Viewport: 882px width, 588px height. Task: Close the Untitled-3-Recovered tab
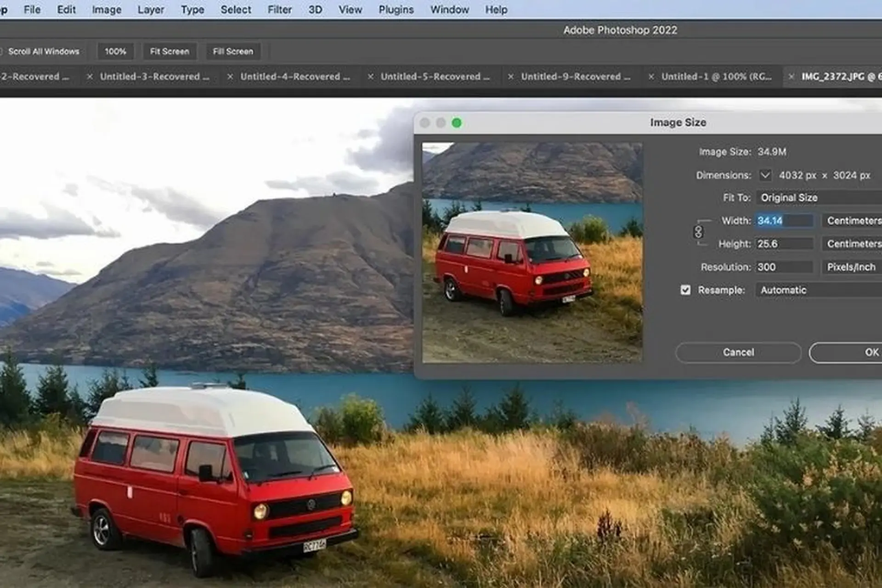[x=90, y=77]
